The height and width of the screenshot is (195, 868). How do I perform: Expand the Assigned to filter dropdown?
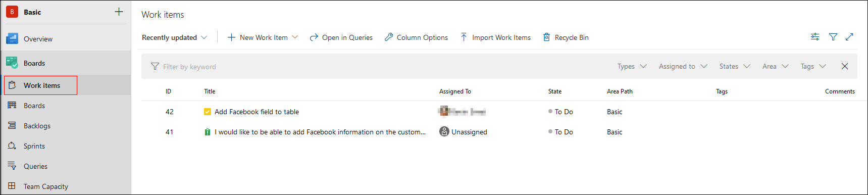[x=683, y=66]
